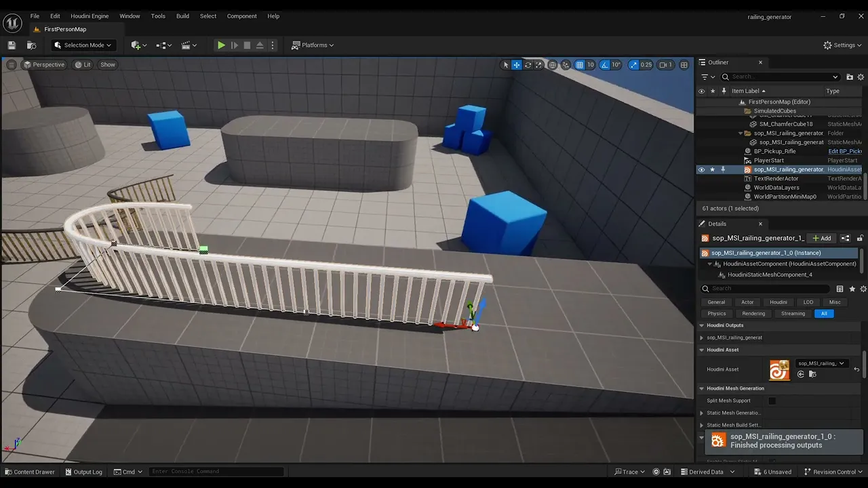
Task: Open the Lit view mode menu
Action: (83, 64)
